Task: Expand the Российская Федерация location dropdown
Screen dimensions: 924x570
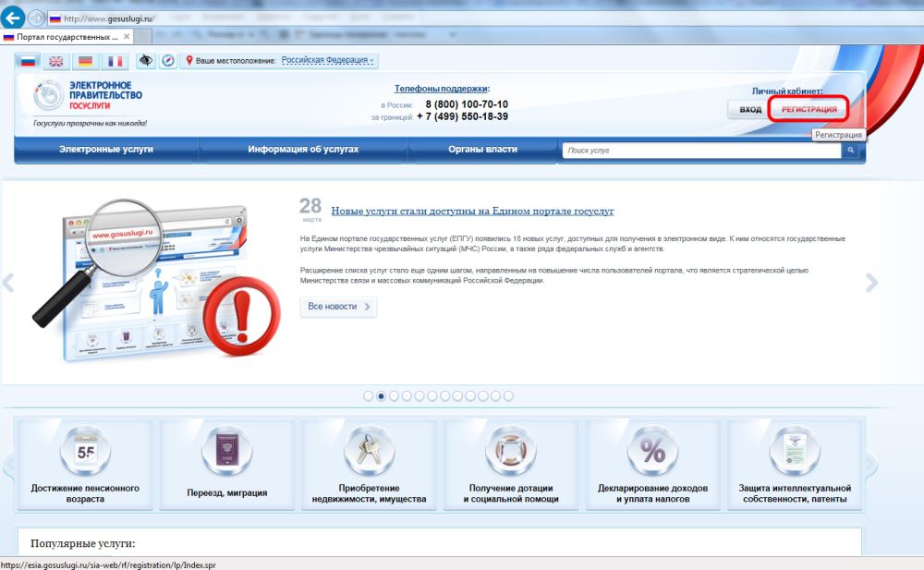Action: (328, 61)
